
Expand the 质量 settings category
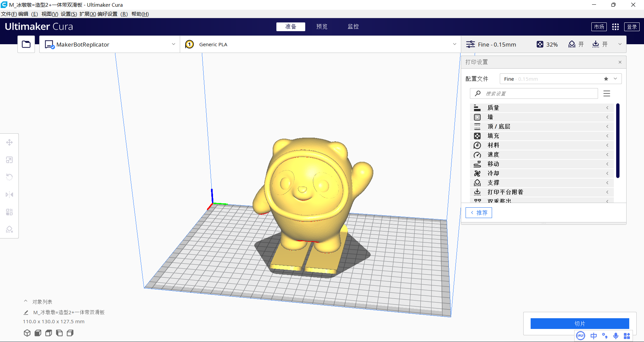tap(542, 108)
